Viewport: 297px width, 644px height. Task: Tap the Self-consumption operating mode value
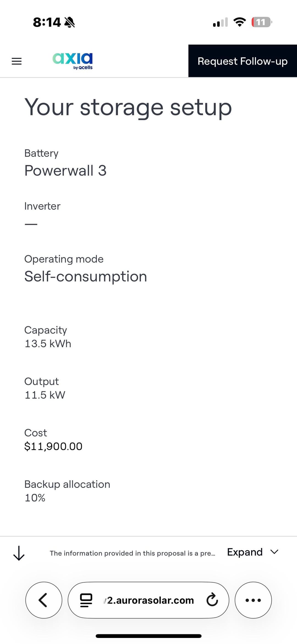point(86,276)
